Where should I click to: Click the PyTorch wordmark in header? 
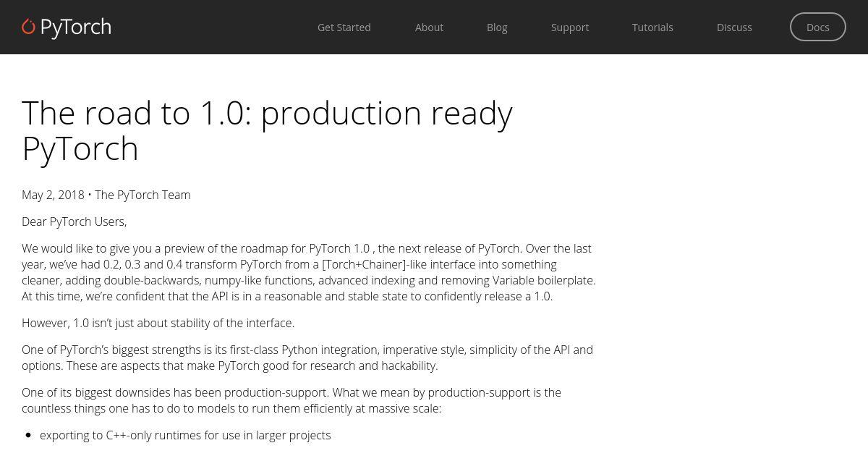click(76, 28)
